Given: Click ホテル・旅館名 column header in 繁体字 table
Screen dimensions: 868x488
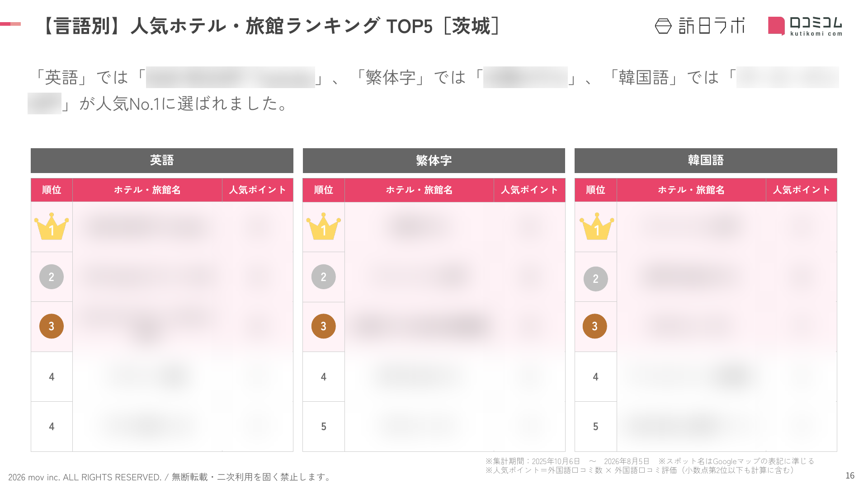Looking at the screenshot, I should point(419,190).
